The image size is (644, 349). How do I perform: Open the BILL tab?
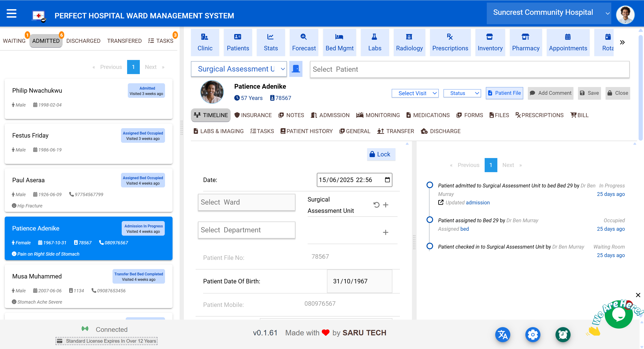pyautogui.click(x=580, y=115)
